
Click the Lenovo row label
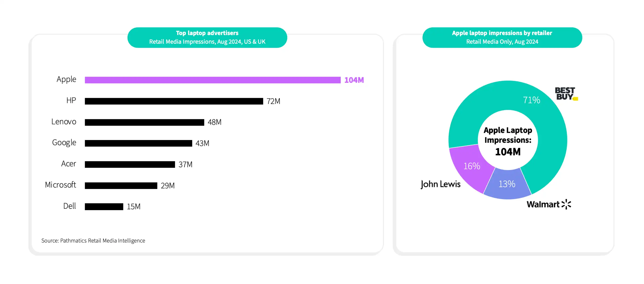point(64,122)
